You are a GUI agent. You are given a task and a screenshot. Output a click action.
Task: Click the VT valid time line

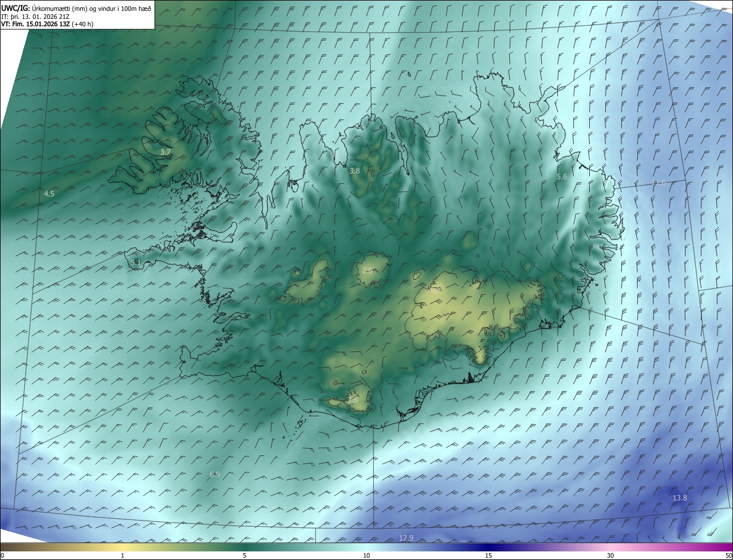click(x=47, y=24)
